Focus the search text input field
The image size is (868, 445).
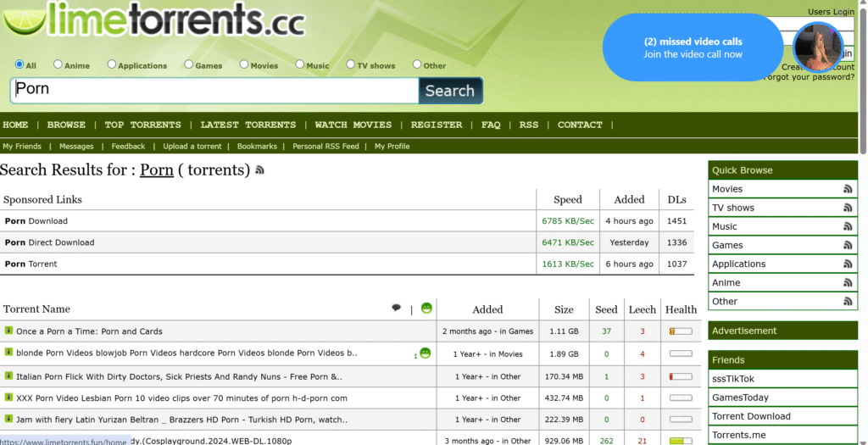(214, 90)
